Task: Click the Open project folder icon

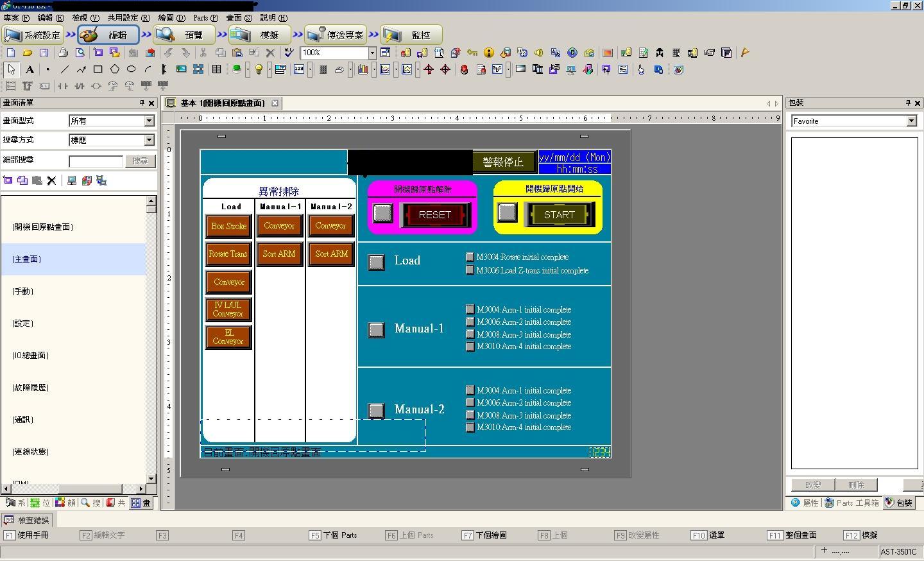Action: coord(28,53)
